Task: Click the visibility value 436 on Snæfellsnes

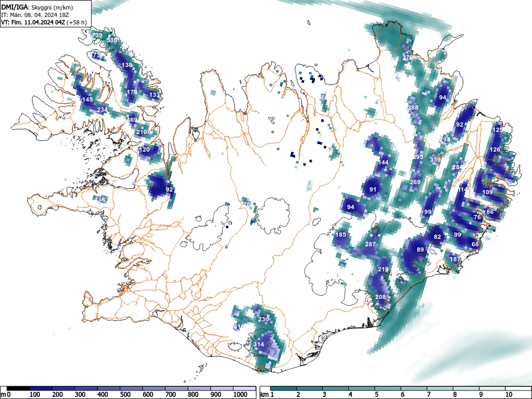Action: (x=100, y=199)
